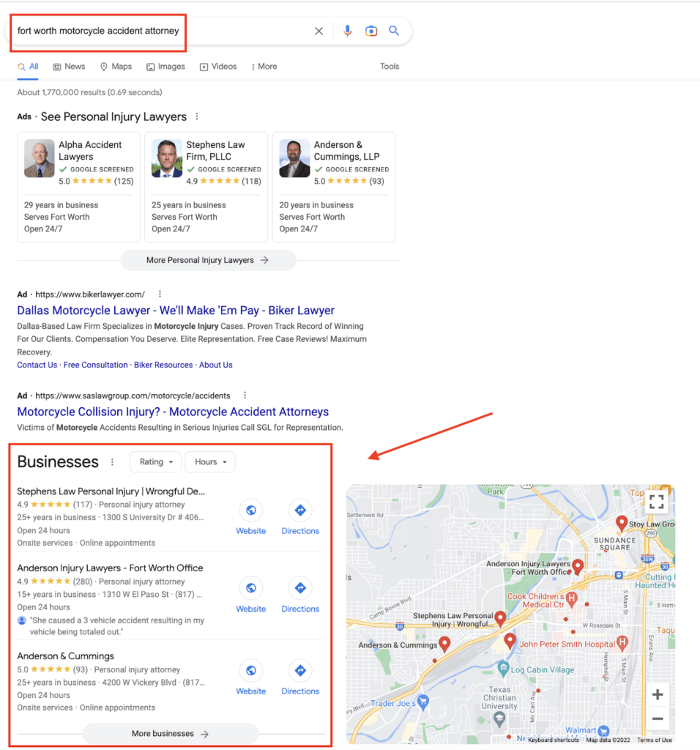Start voice search with the microphone icon
The height and width of the screenshot is (750, 700).
click(347, 31)
